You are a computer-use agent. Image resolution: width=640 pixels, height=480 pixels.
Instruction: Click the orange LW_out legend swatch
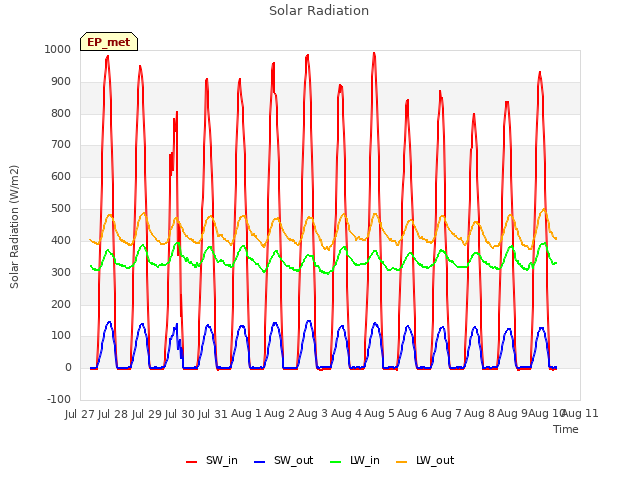pos(402,462)
